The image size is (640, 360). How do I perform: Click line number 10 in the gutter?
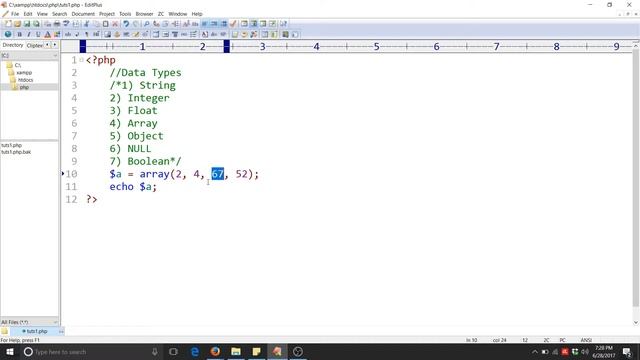(71, 174)
